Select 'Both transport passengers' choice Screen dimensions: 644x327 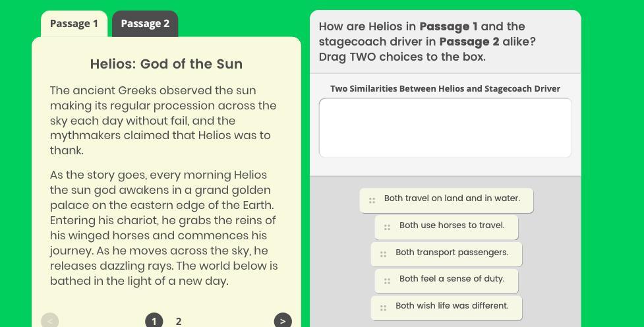pos(452,253)
